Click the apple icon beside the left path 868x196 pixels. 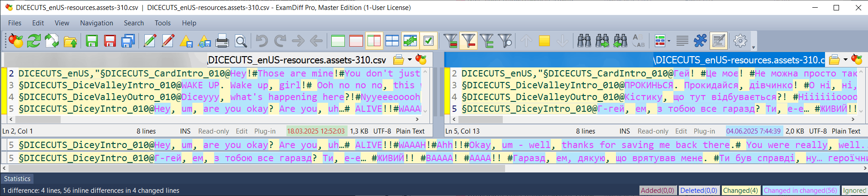click(421, 60)
